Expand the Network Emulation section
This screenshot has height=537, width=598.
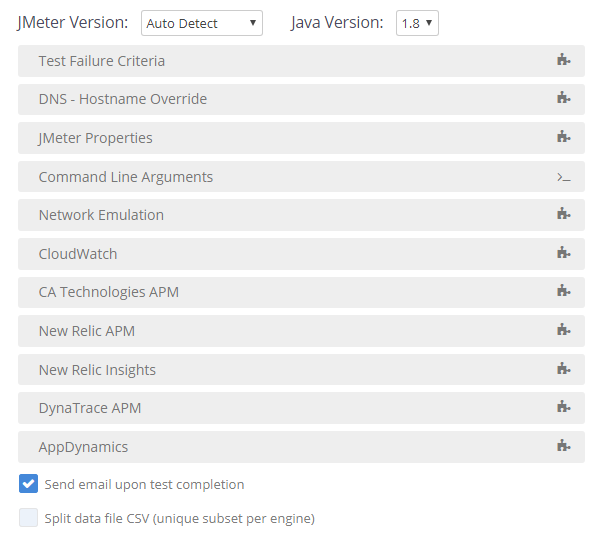[301, 215]
